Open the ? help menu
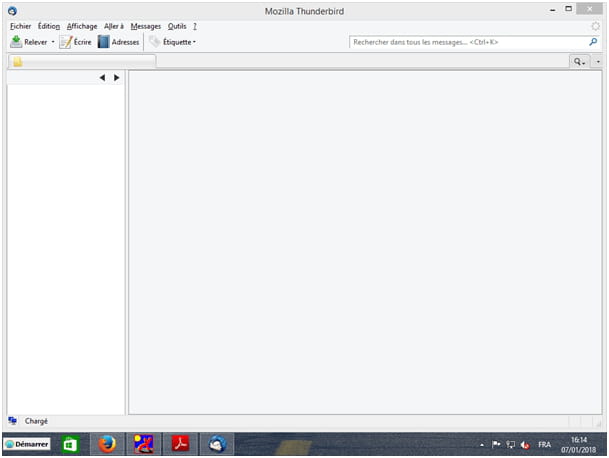This screenshot has width=609, height=458. (x=195, y=26)
